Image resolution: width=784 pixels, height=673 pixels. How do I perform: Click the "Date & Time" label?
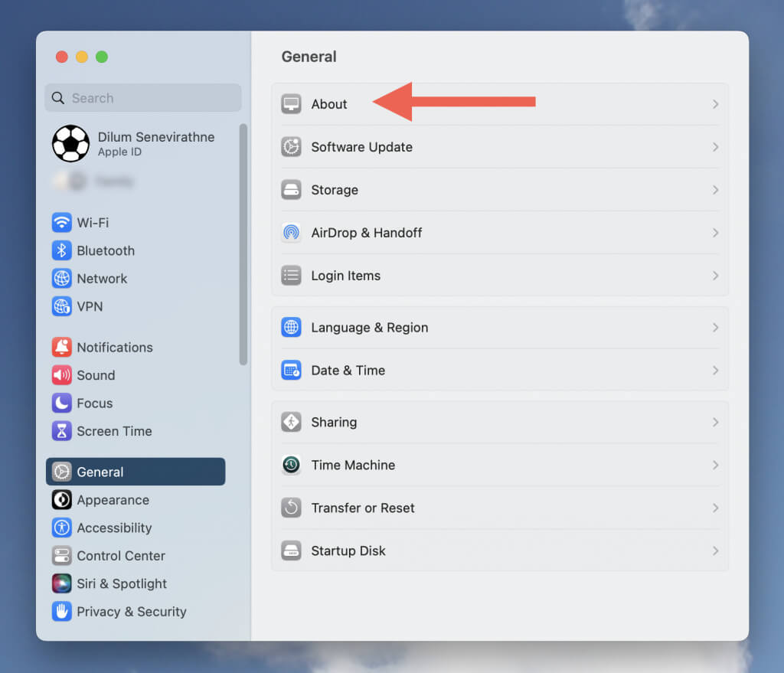[348, 371]
